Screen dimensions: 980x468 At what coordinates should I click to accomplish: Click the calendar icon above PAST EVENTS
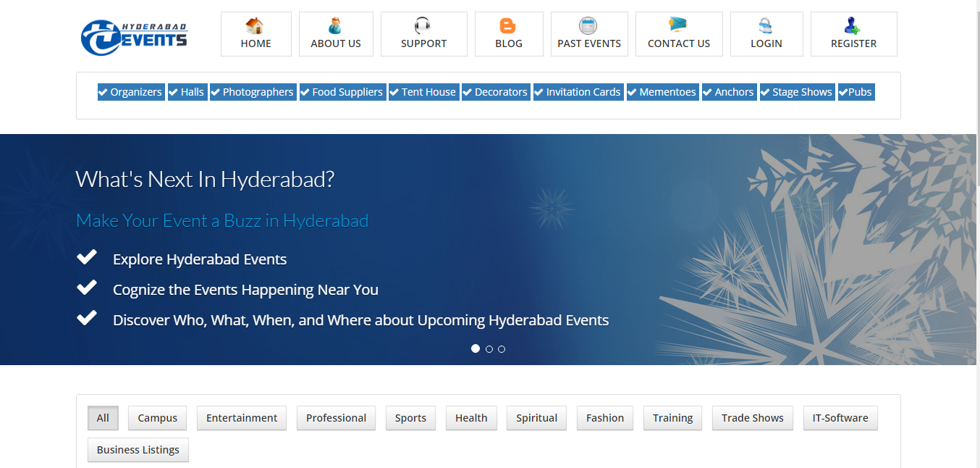point(588,26)
